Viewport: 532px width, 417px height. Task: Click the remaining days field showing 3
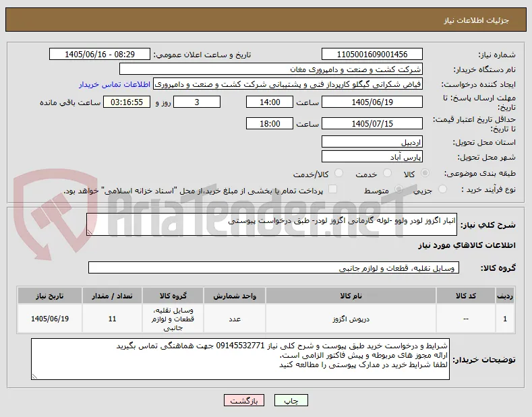[x=197, y=102]
